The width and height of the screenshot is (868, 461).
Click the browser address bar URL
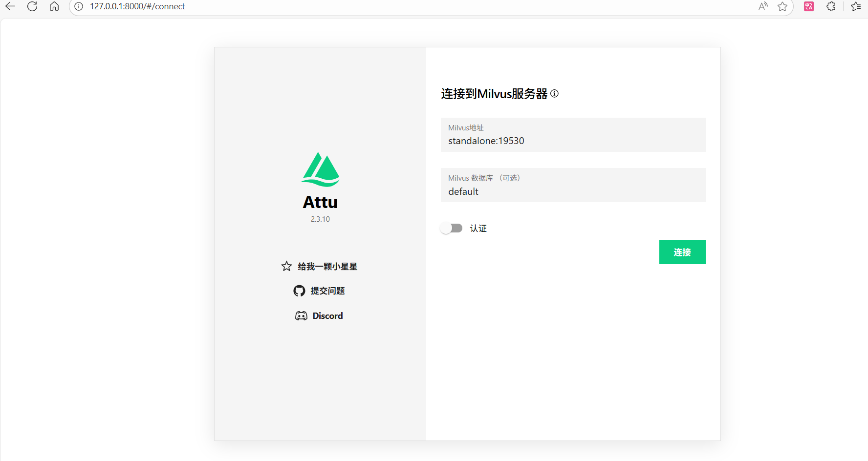137,6
